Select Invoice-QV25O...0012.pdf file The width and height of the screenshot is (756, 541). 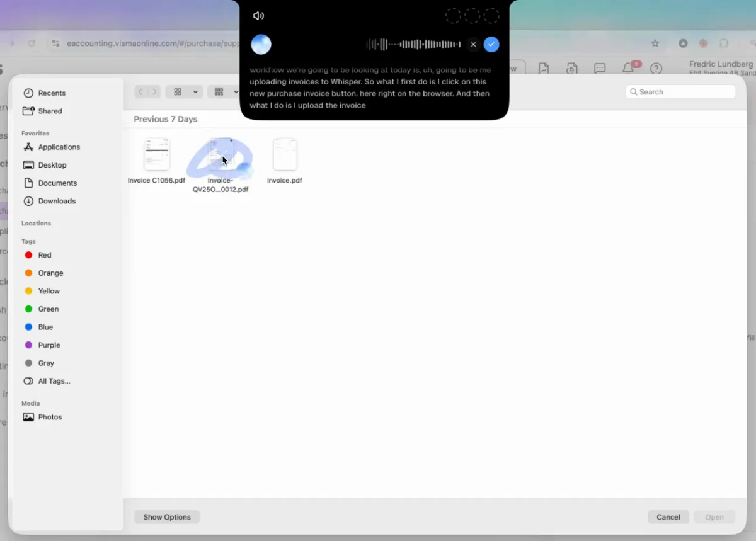click(220, 166)
